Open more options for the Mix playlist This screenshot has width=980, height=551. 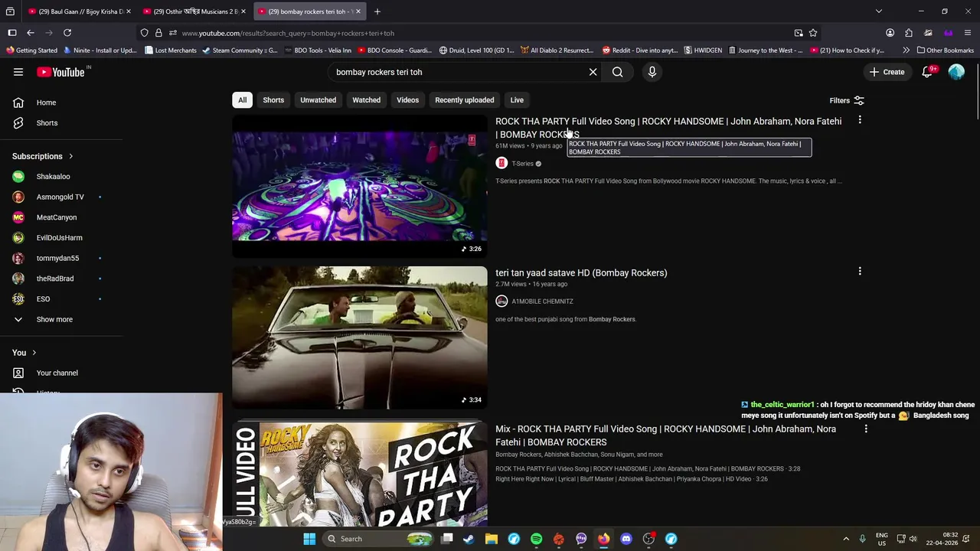click(866, 429)
